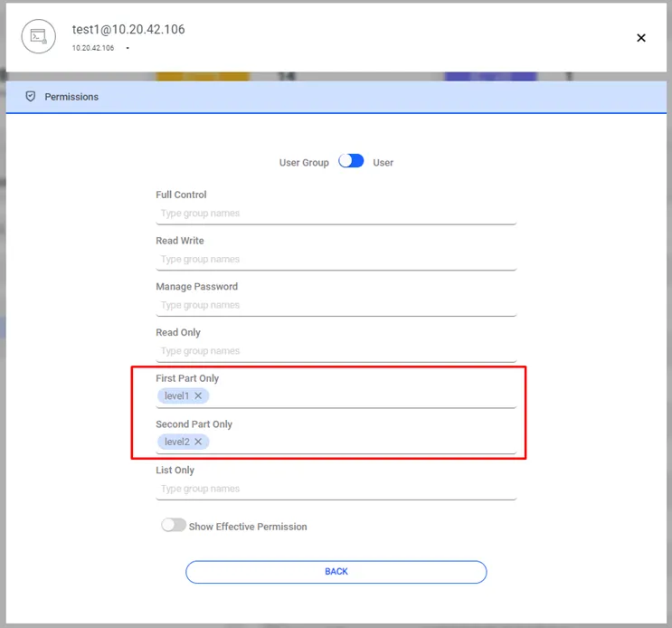The height and width of the screenshot is (628, 672).
Task: Click the User Group label
Action: (x=304, y=163)
